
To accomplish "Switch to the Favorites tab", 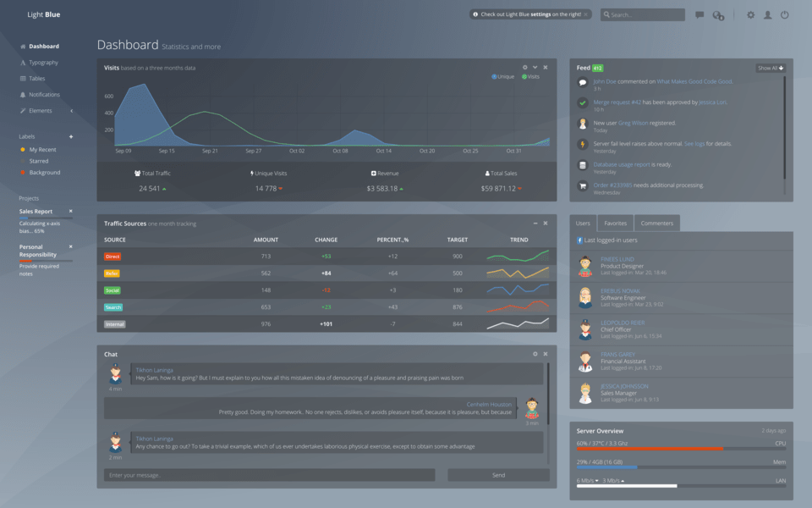I will [x=615, y=224].
